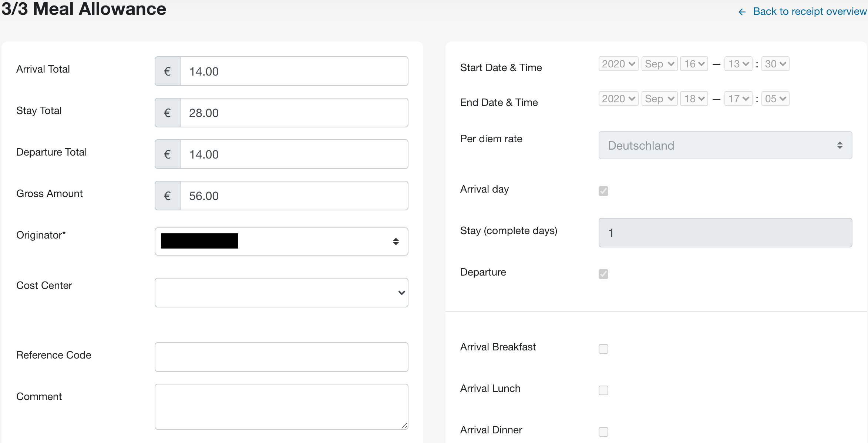Click the Gross Amount field

pyautogui.click(x=294, y=196)
